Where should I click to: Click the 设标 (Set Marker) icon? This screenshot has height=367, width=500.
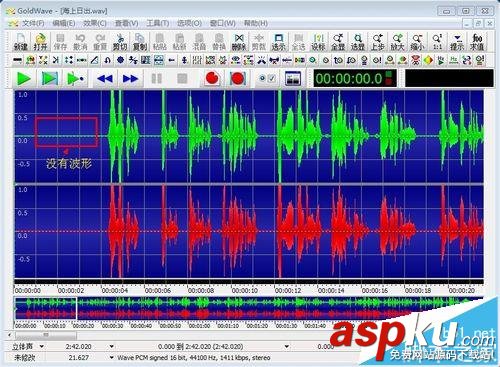(x=318, y=42)
